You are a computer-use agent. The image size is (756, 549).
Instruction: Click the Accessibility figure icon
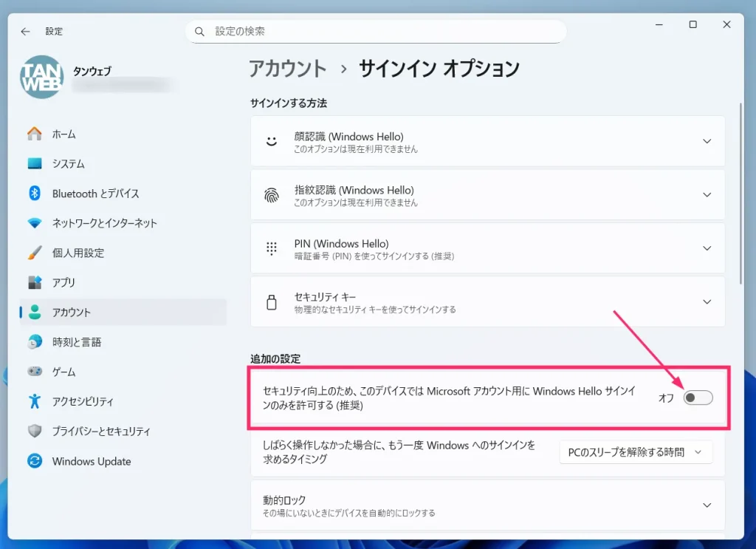[x=34, y=401]
